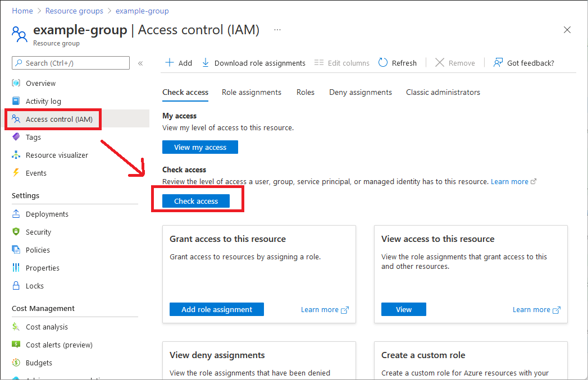Select Deployments label under Settings
This screenshot has height=380, width=588.
pos(47,214)
